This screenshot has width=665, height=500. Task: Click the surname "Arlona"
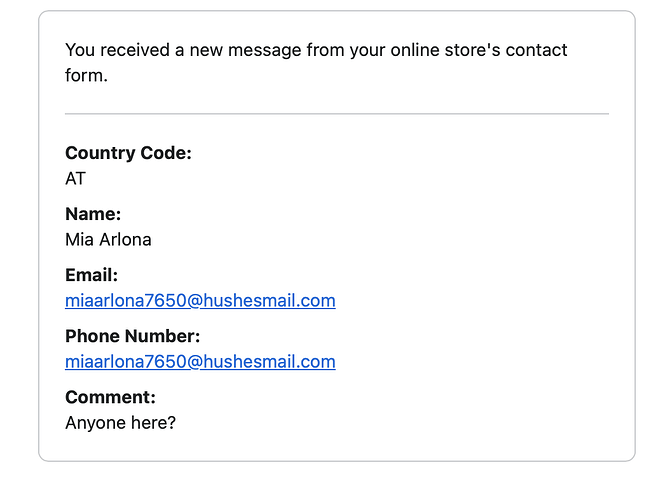coord(125,240)
